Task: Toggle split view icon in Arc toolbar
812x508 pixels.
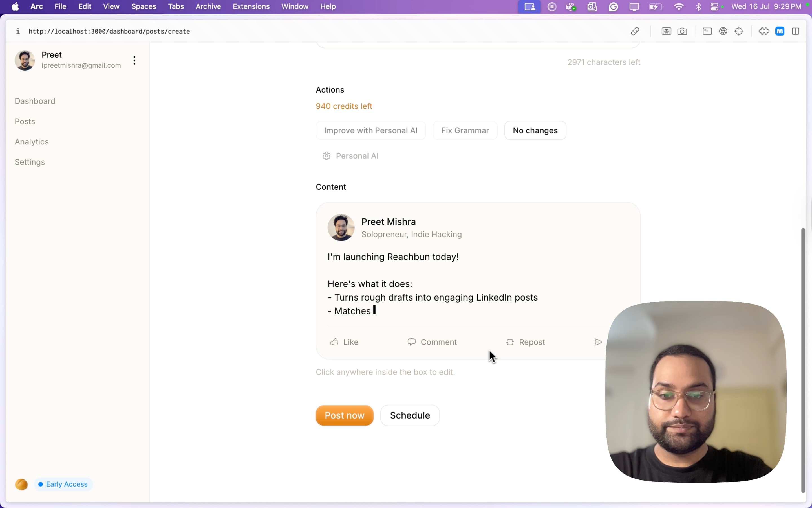Action: click(796, 31)
